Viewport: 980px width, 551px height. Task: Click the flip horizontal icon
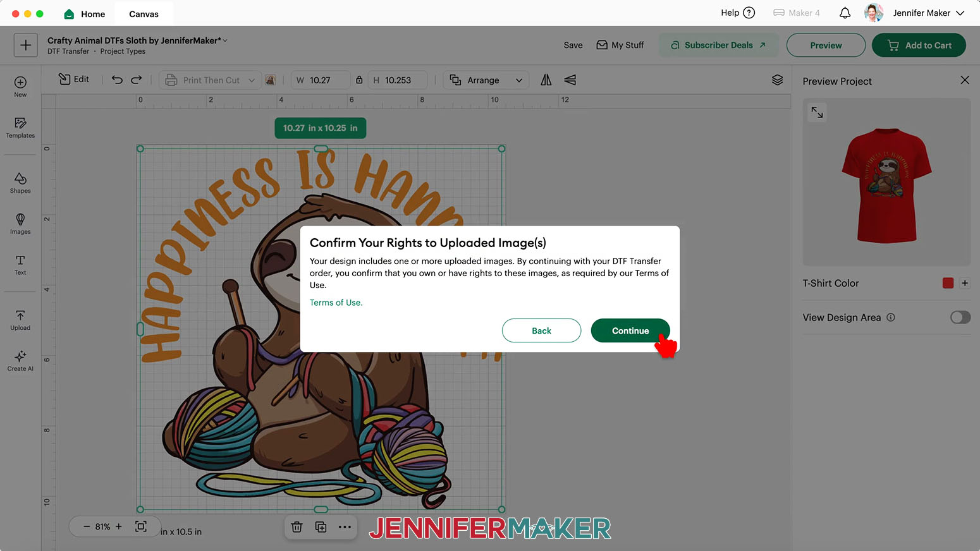point(546,80)
